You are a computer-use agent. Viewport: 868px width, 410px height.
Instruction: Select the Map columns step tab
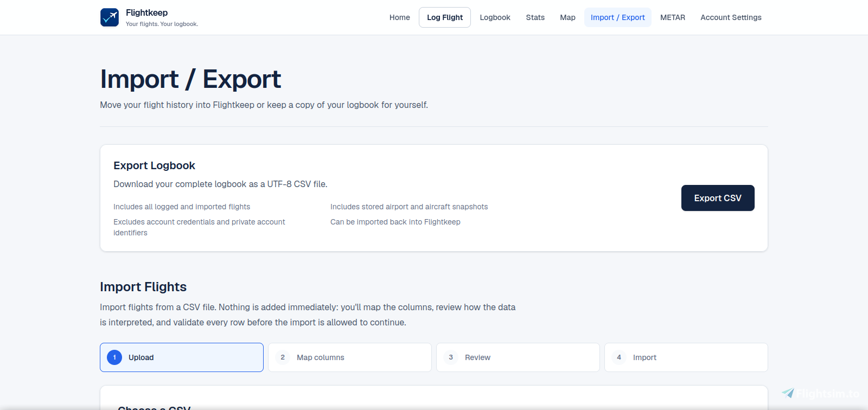coord(350,357)
